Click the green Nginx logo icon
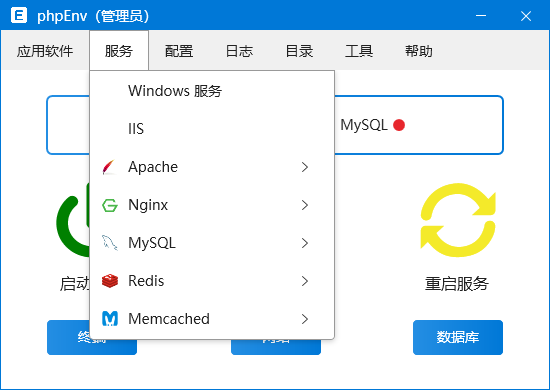 109,205
